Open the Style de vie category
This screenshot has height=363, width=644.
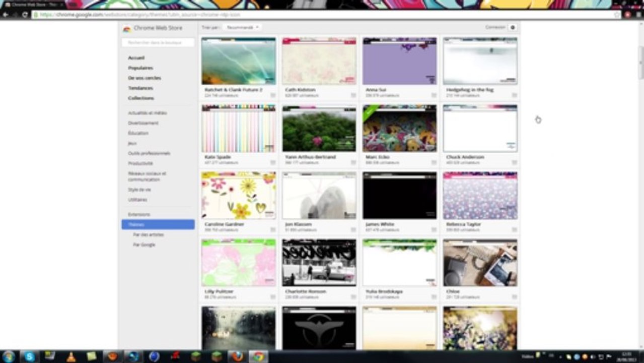139,190
